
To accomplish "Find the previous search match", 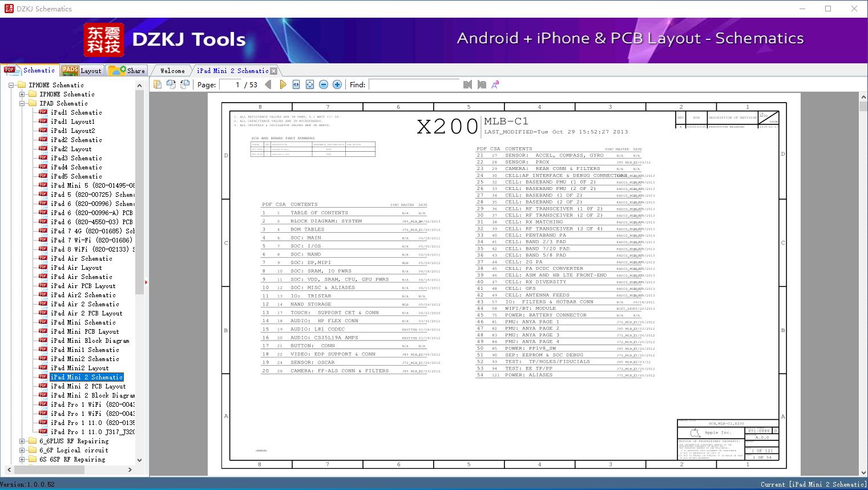I will tap(468, 84).
